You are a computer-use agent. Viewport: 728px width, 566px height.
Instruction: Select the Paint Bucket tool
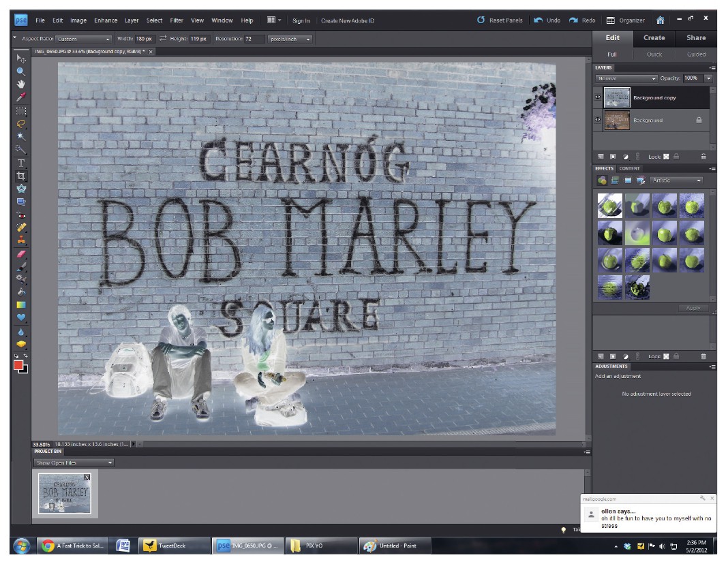click(21, 292)
